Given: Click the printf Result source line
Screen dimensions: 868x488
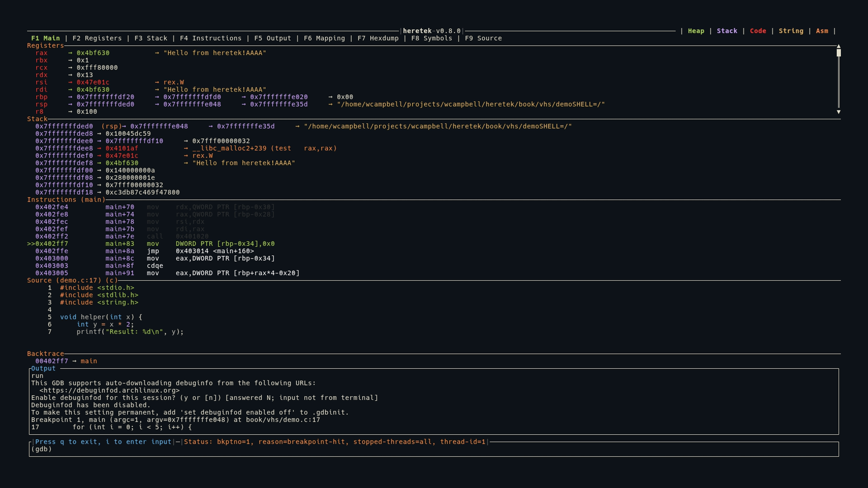Looking at the screenshot, I should 130,332.
